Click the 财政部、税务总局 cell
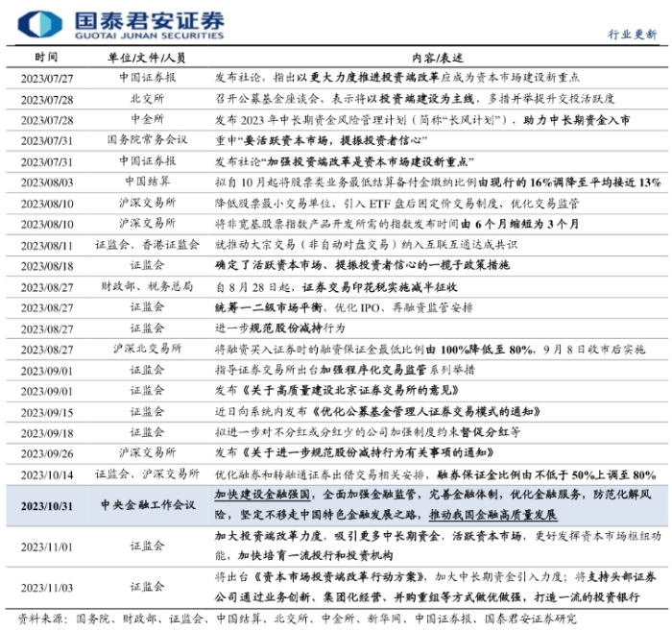Image resolution: width=672 pixels, height=631 pixels. (x=147, y=286)
